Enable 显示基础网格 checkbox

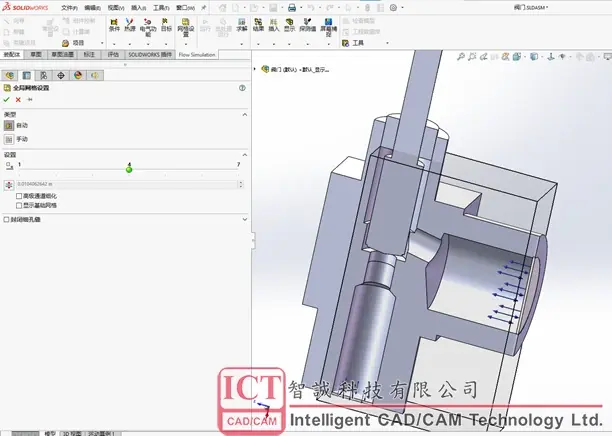pos(19,205)
